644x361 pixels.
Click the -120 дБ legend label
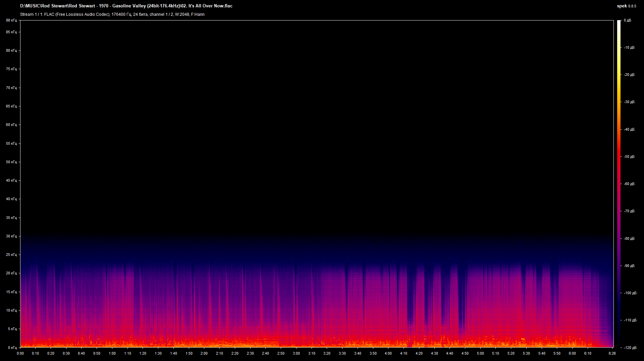coord(630,348)
